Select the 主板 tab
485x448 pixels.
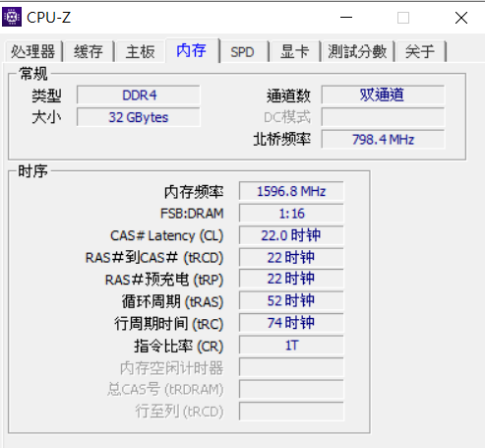pyautogui.click(x=140, y=51)
